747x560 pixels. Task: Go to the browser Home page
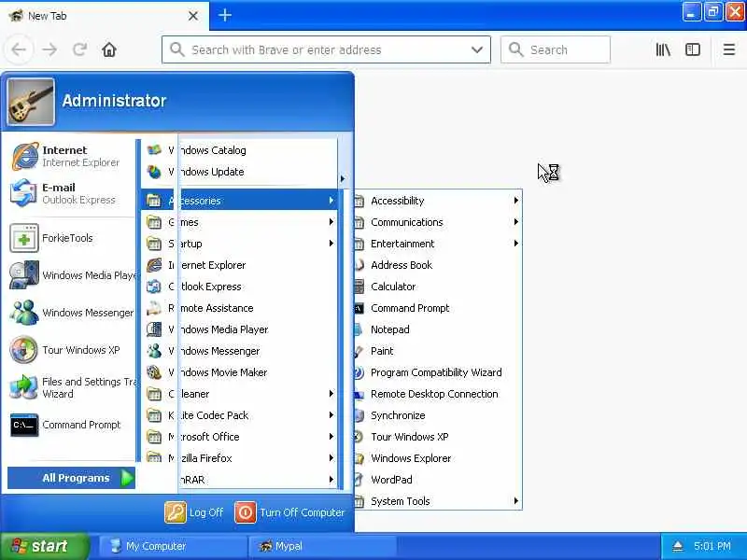[109, 49]
